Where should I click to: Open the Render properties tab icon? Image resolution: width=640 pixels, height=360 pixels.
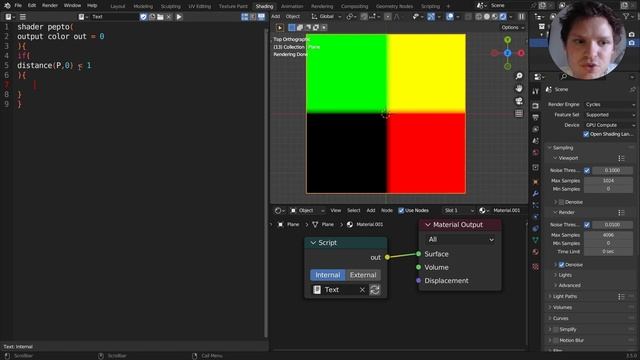coord(536,106)
